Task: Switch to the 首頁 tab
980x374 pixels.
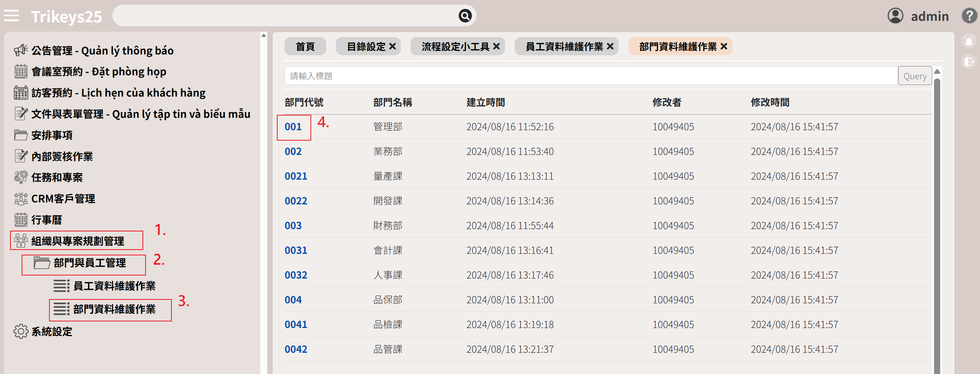Action: coord(305,47)
